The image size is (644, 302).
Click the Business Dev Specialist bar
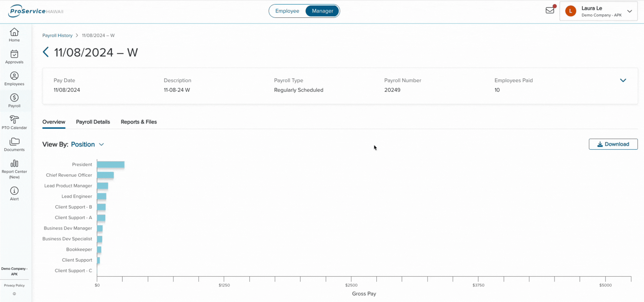point(100,239)
